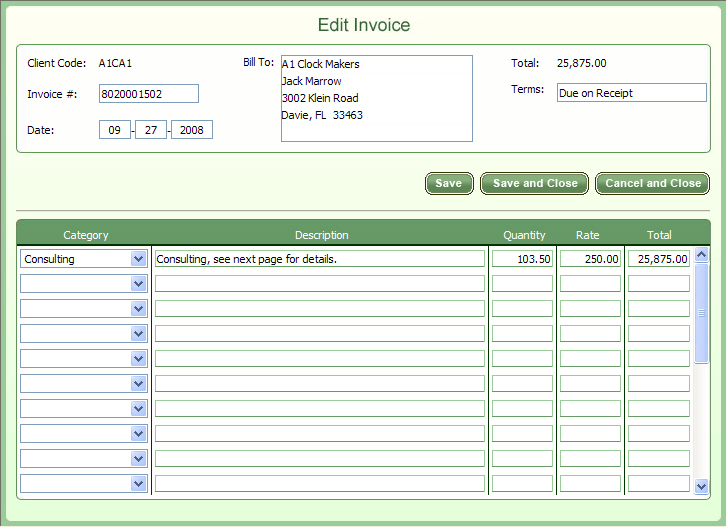Click the Edit Invoice title
Screen dimensions: 726x527
click(x=364, y=25)
